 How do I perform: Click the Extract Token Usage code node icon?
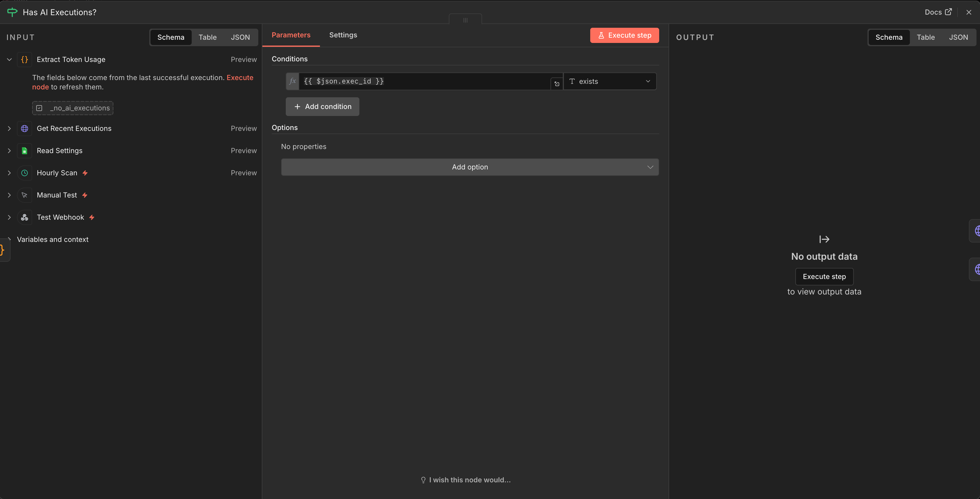point(24,60)
